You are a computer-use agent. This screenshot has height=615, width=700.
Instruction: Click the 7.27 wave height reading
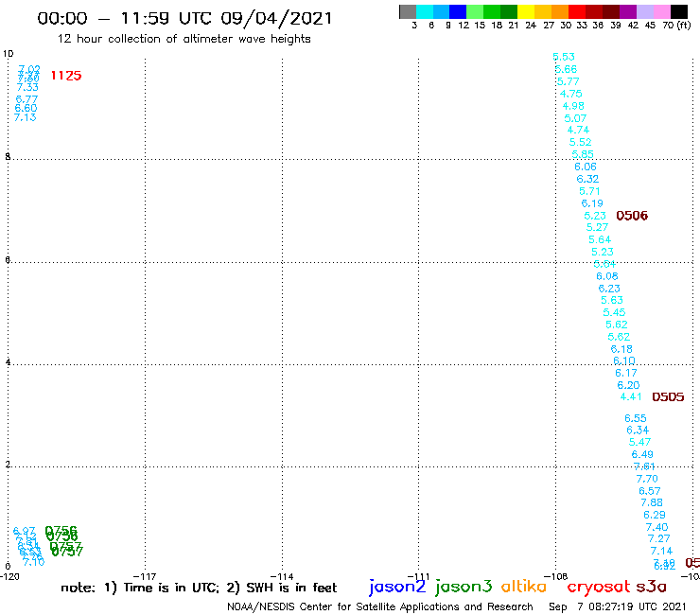click(x=659, y=538)
